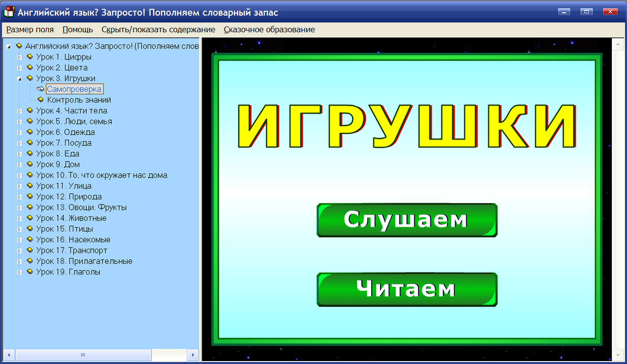Click the "Сказочное образование" menu item
This screenshot has width=627, height=364.
coord(268,29)
